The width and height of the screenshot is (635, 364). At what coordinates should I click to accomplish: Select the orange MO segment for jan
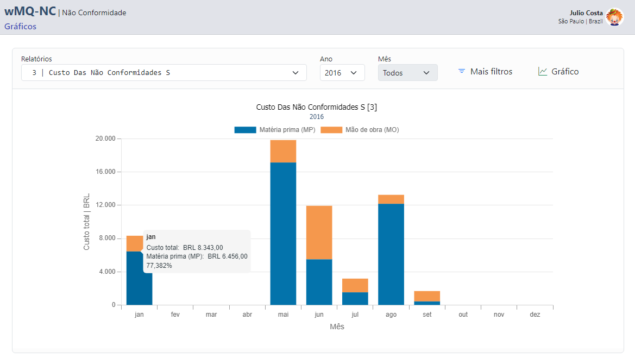[x=135, y=243]
